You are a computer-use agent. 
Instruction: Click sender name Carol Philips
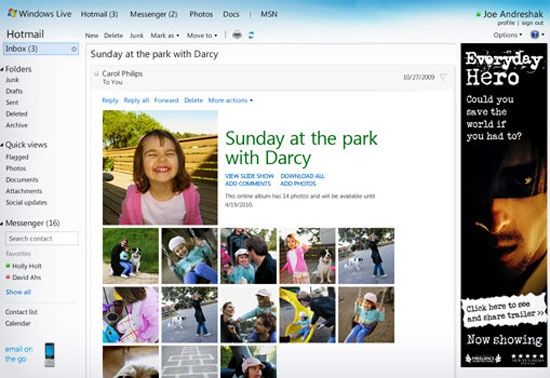point(122,74)
